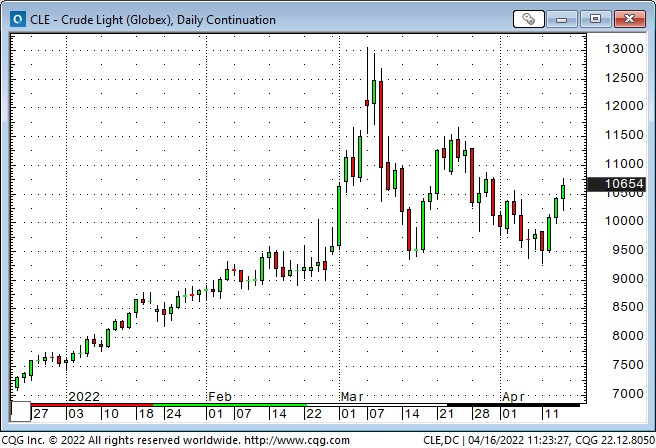Click the 12500 price axis label
The image size is (656, 448).
point(624,78)
